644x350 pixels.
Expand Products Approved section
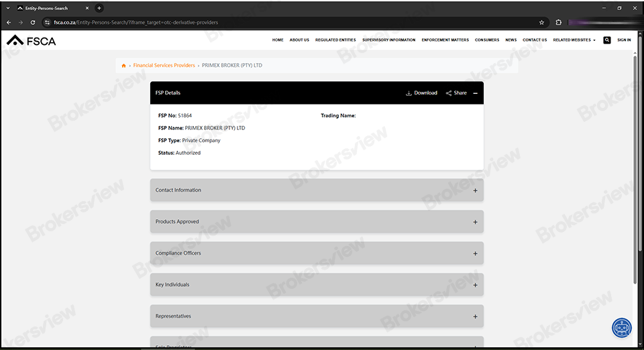(x=317, y=221)
